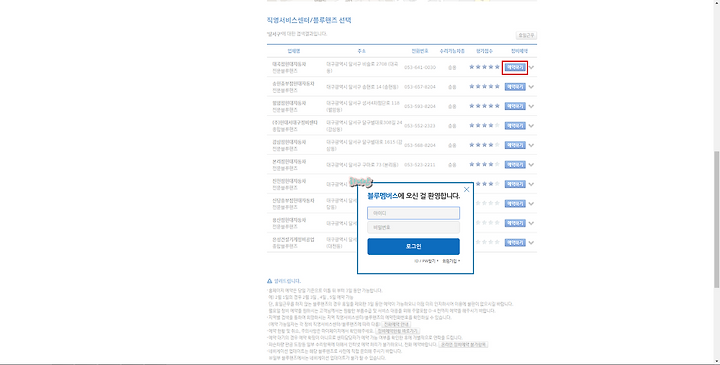Open the ID/PW찾기 link
720x365 pixels.
(426, 261)
